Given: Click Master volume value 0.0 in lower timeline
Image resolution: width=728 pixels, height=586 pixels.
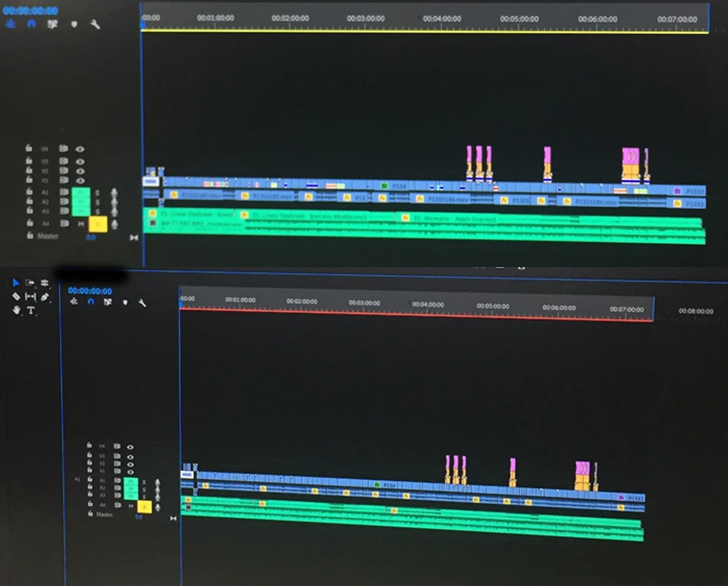Looking at the screenshot, I should [x=139, y=516].
